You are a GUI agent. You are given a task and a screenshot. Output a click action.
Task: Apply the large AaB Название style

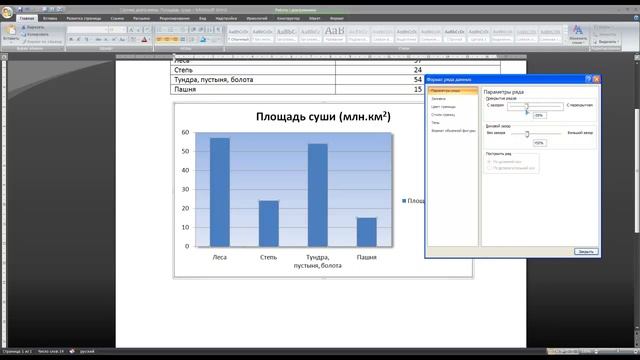tap(334, 34)
